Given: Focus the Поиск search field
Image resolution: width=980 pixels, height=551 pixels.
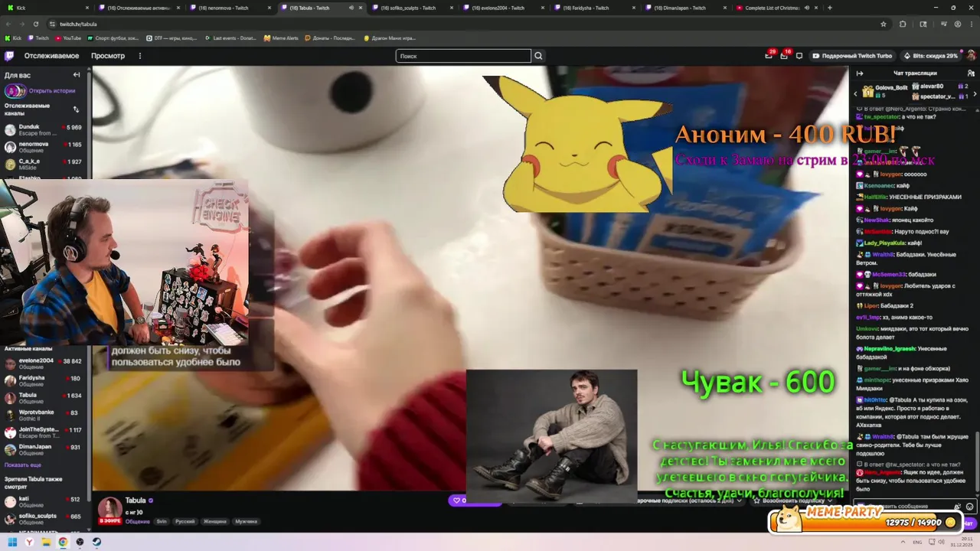Looking at the screenshot, I should click(463, 56).
